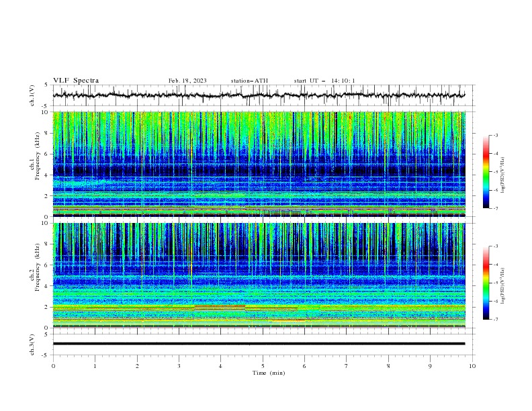Image resolution: width=532 pixels, height=411 pixels.
Task: Click time axis tick label "9"
Action: point(430,366)
